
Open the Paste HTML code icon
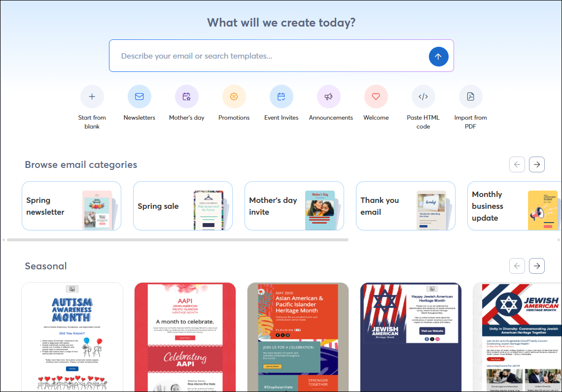coord(423,97)
